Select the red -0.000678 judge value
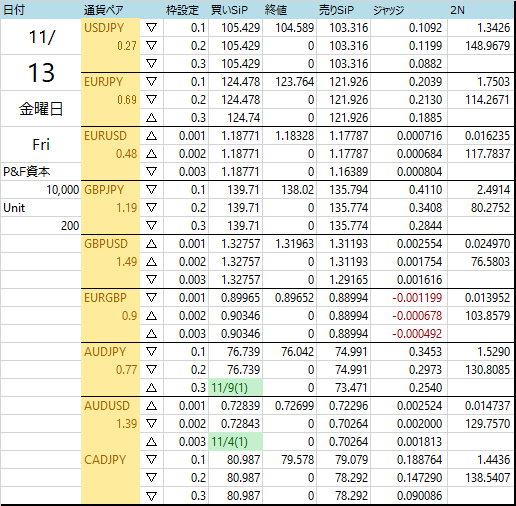The width and height of the screenshot is (516, 506). (417, 316)
